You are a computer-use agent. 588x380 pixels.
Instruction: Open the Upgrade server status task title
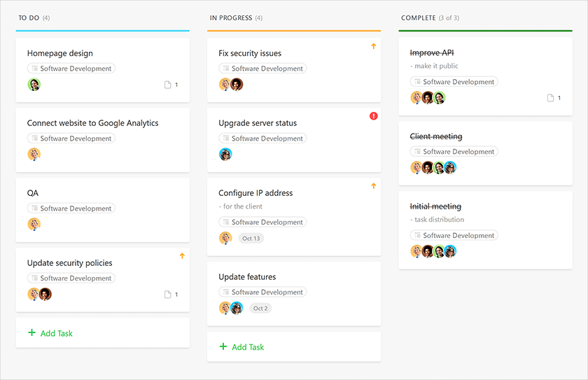click(x=258, y=123)
